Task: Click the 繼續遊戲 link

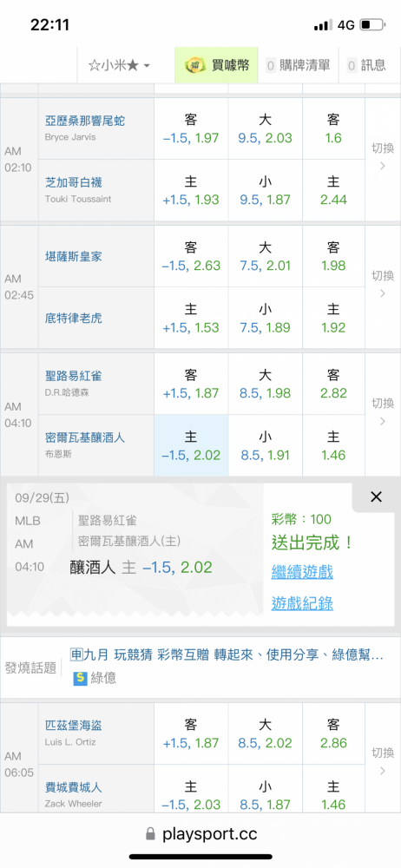Action: (302, 572)
